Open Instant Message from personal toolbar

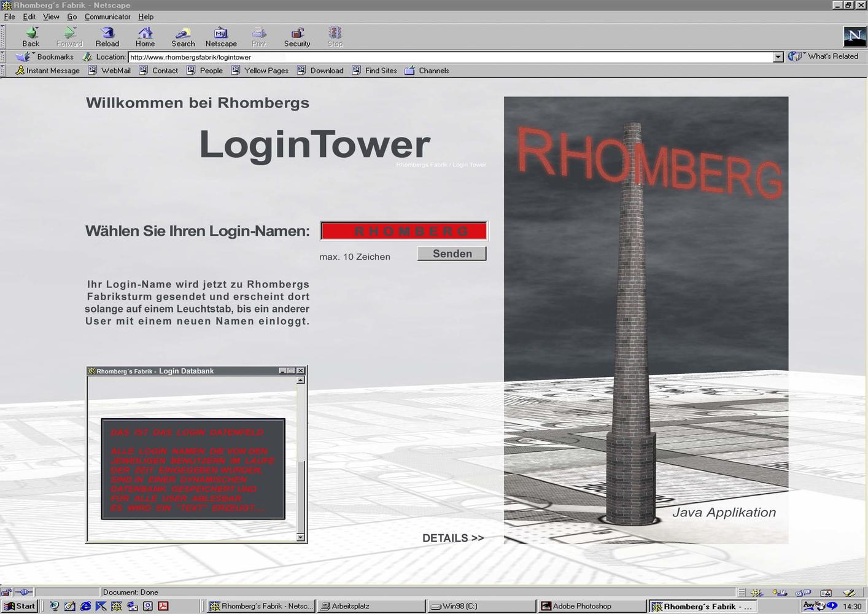(x=47, y=71)
